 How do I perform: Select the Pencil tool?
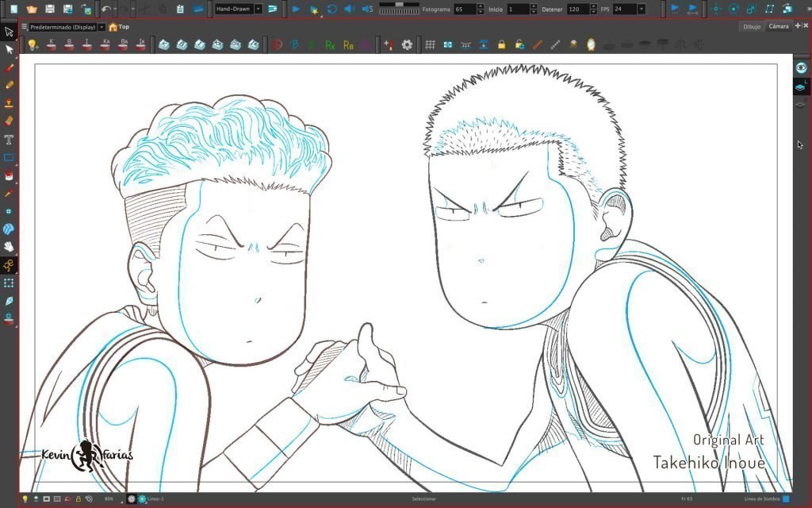(9, 85)
